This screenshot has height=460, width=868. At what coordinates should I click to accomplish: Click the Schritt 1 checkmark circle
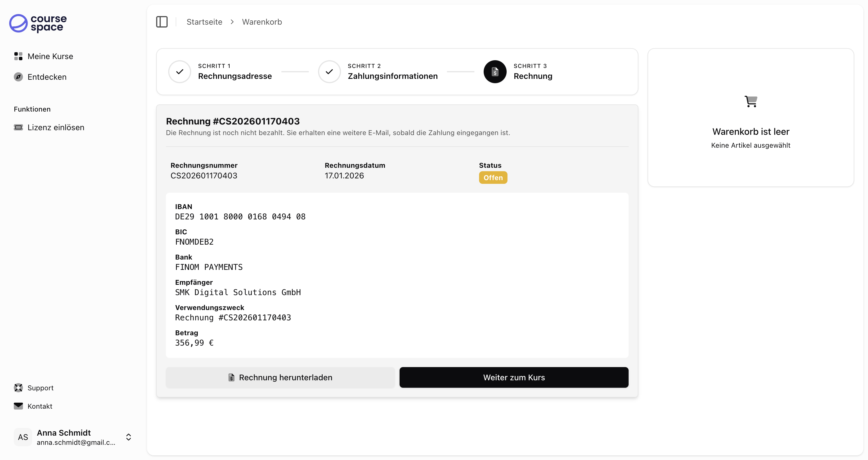coord(180,71)
